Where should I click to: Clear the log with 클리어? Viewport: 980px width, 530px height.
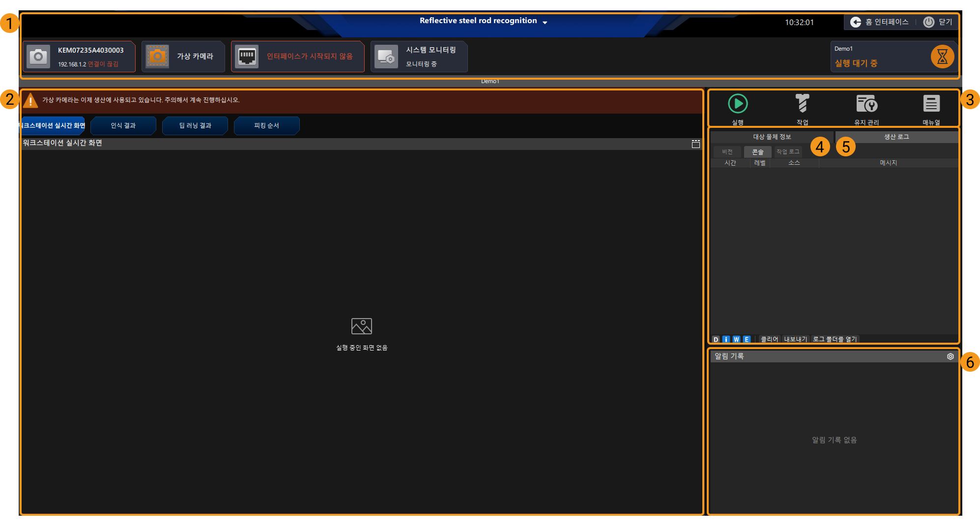pos(770,340)
